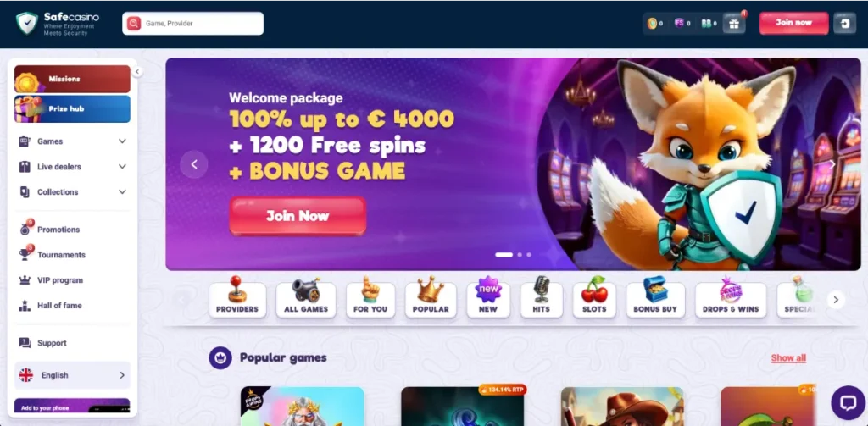Select the Providers joystick category
Viewport: 868px width, 426px height.
[237, 297]
